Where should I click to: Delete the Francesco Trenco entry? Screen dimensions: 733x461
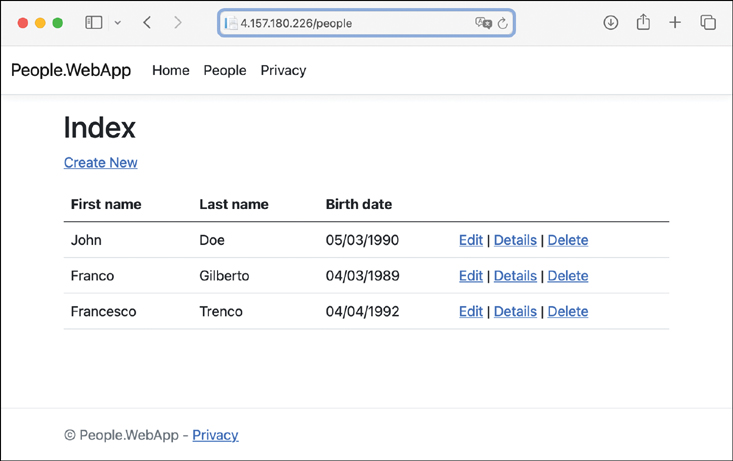click(567, 312)
